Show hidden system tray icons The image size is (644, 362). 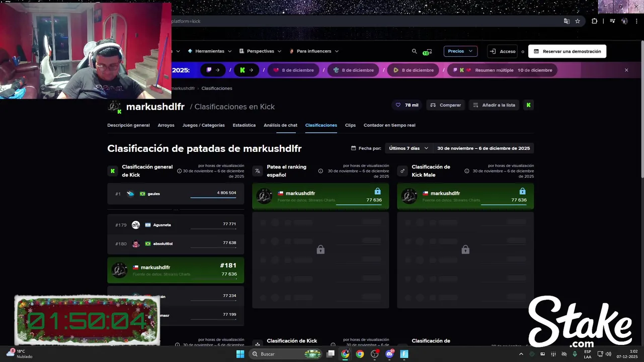[x=521, y=354]
